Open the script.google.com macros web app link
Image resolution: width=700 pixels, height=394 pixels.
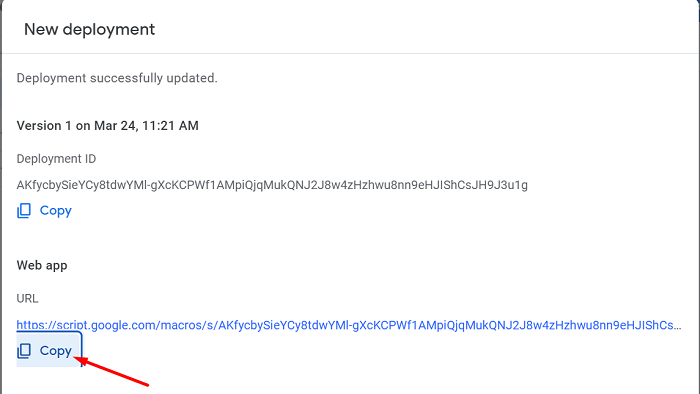click(349, 325)
